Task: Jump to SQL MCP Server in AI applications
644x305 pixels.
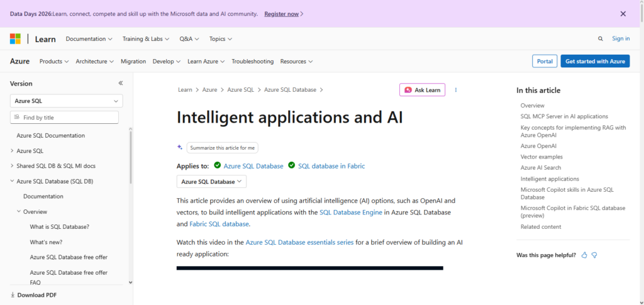Action: pos(564,116)
